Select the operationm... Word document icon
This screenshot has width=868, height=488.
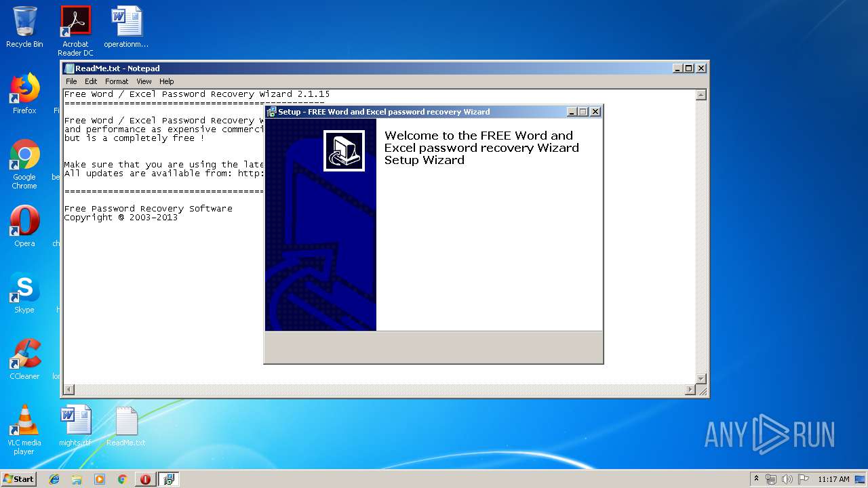(x=126, y=27)
